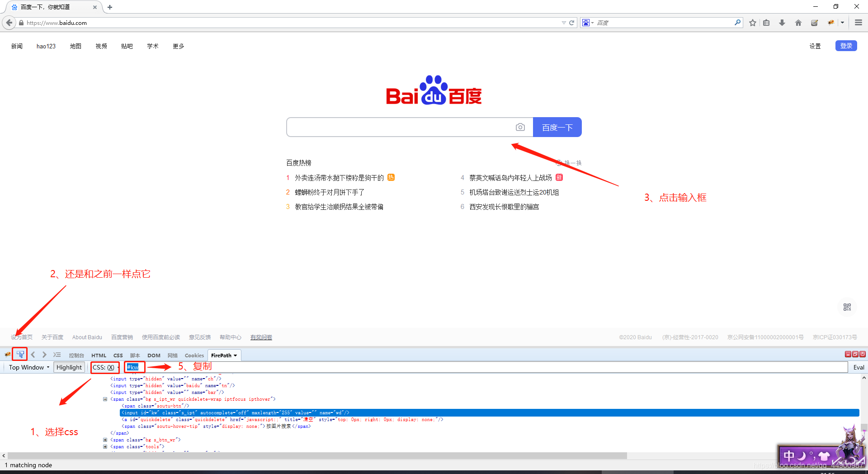Viewport: 868px width, 474px height.
Task: Click the Highlight button
Action: pyautogui.click(x=69, y=367)
